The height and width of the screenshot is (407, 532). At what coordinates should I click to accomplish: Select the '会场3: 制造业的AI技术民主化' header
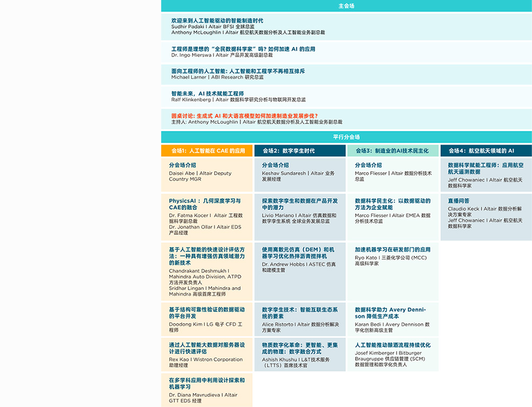[393, 151]
